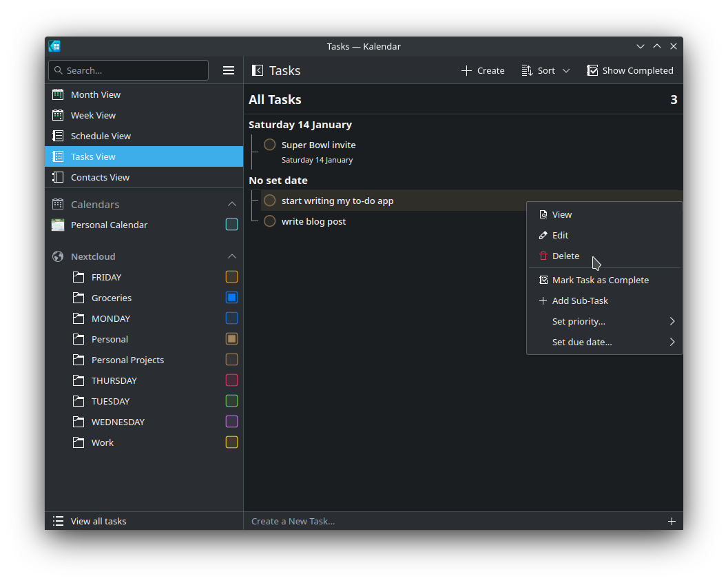
Task: Toggle the Groceries calendar checkbox
Action: click(x=231, y=298)
